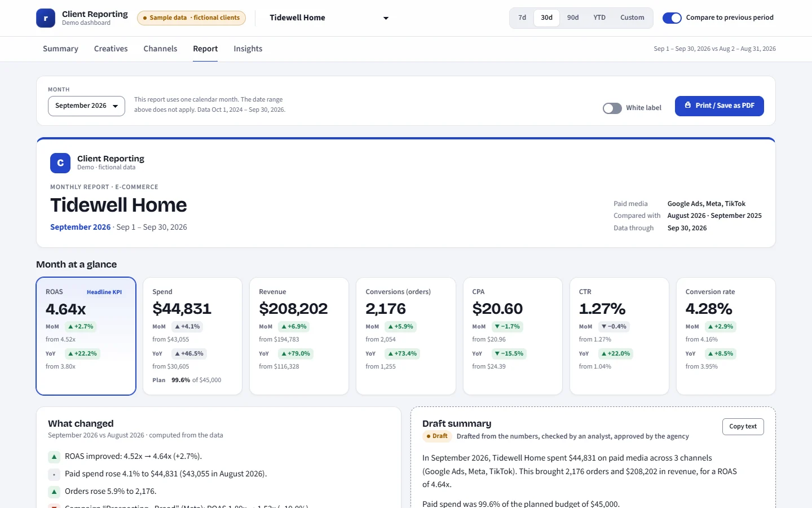Click the Plan 99.6% of $45,000 text
The height and width of the screenshot is (508, 812).
tap(187, 380)
